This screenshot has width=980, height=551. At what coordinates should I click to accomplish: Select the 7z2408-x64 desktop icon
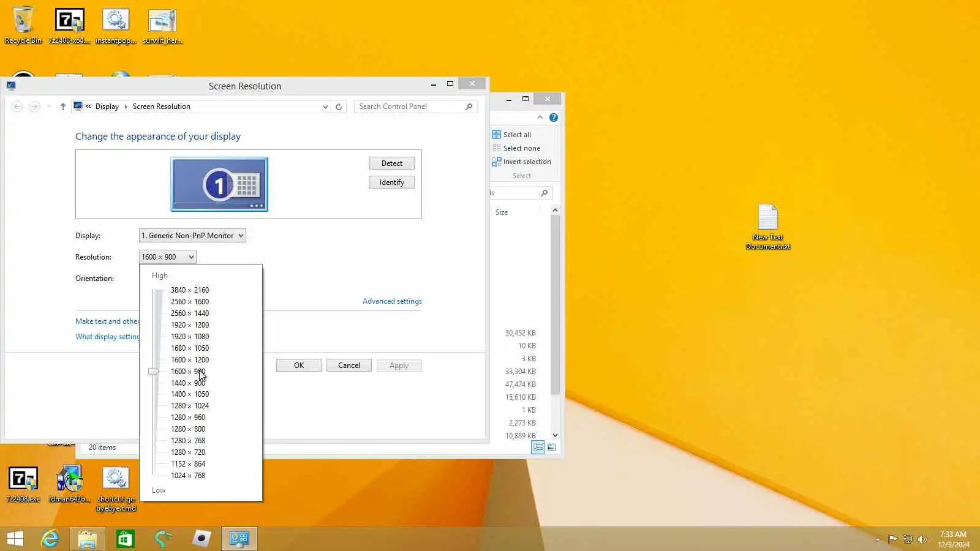pos(69,25)
